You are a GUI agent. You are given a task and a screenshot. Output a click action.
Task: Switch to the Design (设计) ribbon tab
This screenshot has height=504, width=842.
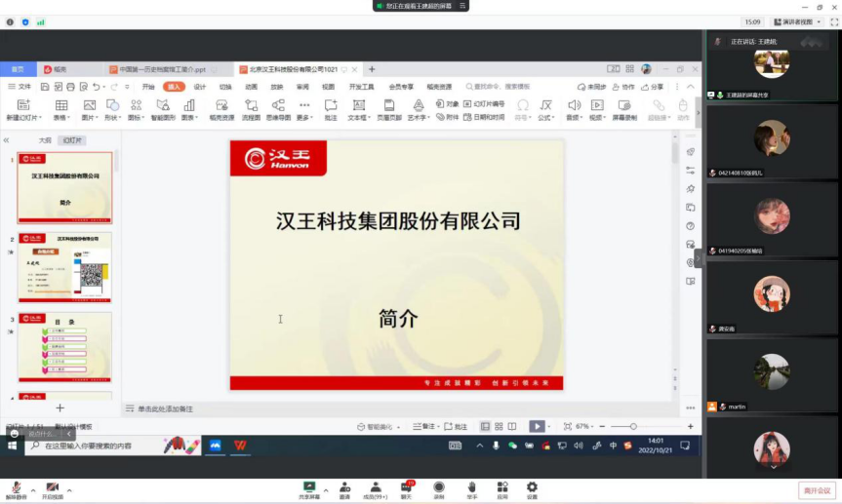click(200, 87)
